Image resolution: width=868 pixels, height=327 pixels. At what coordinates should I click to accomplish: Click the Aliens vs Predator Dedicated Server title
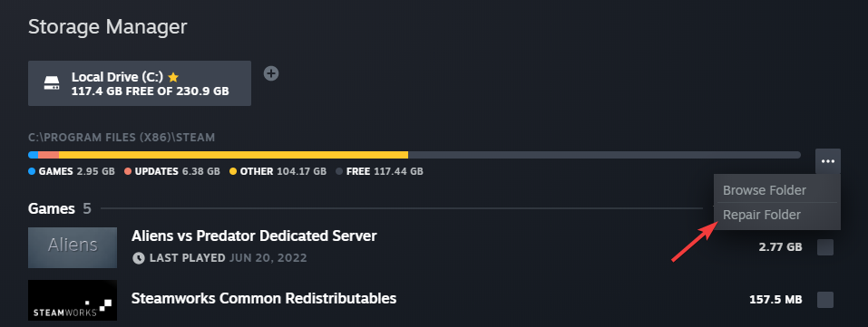click(x=254, y=236)
